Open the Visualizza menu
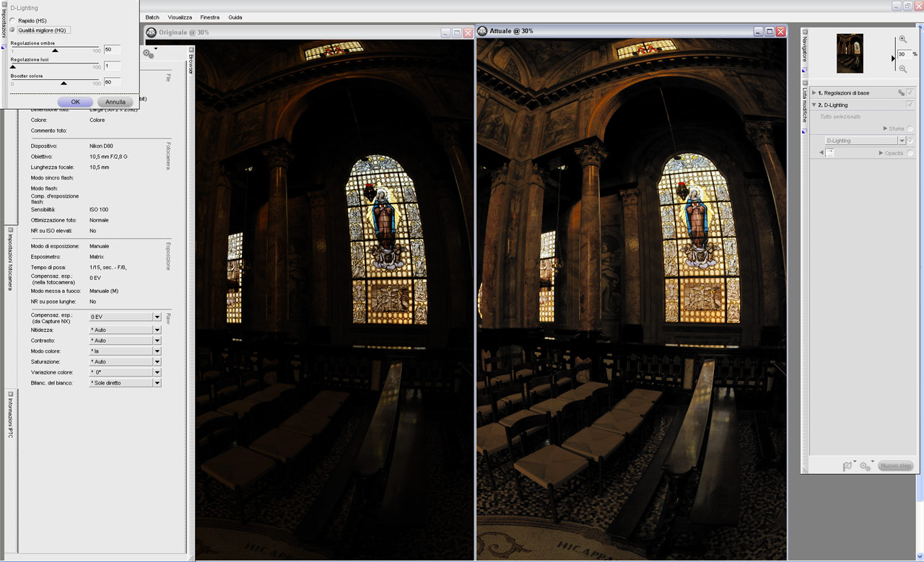Image resolution: width=924 pixels, height=562 pixels. [180, 17]
